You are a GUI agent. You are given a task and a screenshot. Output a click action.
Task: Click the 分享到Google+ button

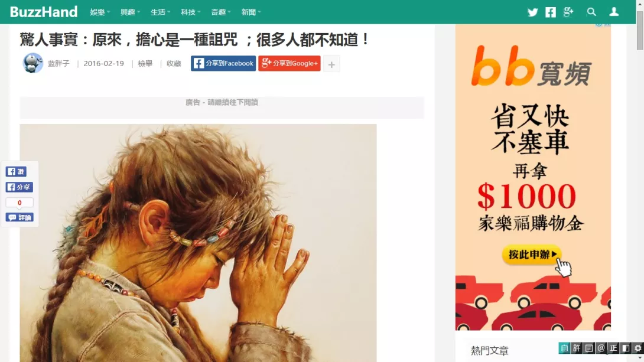pos(290,63)
